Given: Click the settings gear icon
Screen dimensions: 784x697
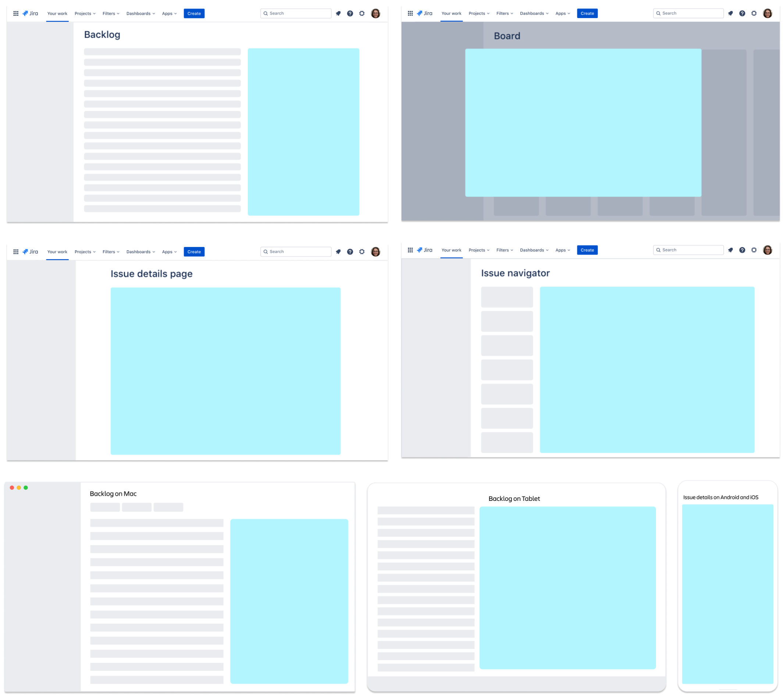Looking at the screenshot, I should (364, 13).
